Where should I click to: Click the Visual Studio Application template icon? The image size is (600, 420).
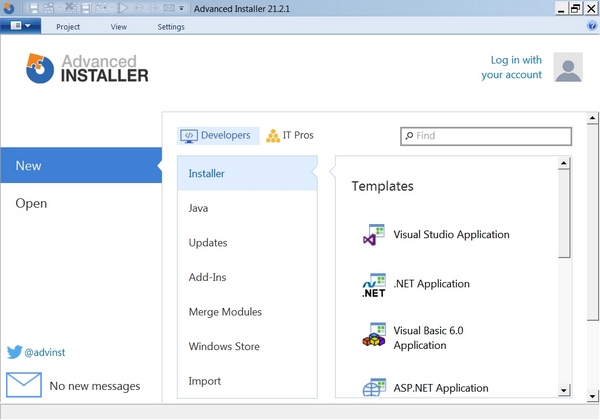[374, 235]
